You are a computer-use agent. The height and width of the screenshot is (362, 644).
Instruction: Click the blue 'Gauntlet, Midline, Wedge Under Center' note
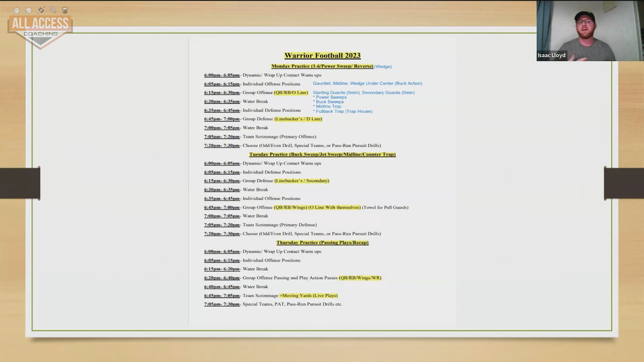point(367,83)
